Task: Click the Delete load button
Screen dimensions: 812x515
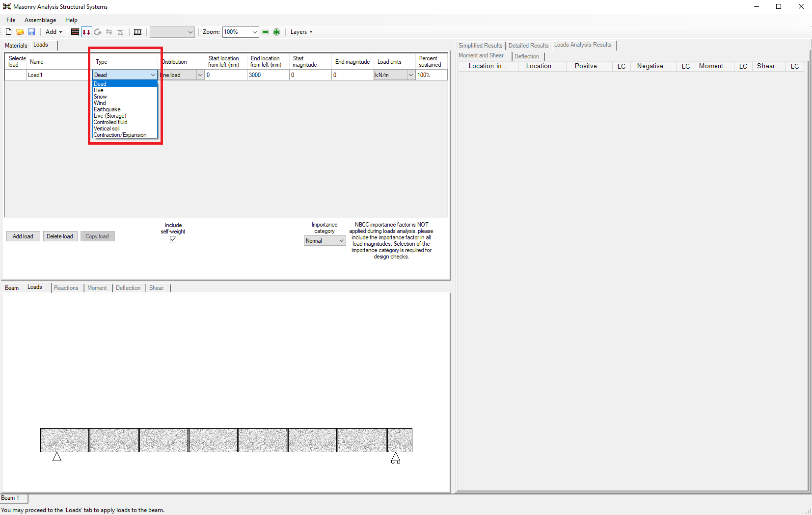Action: click(x=60, y=236)
